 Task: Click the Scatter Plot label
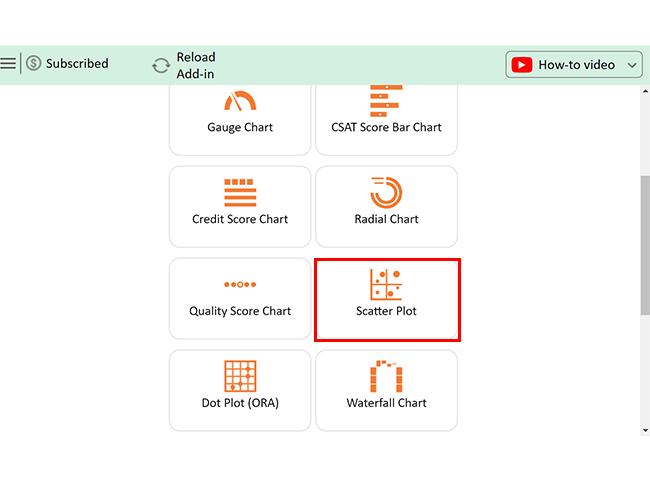click(x=386, y=311)
